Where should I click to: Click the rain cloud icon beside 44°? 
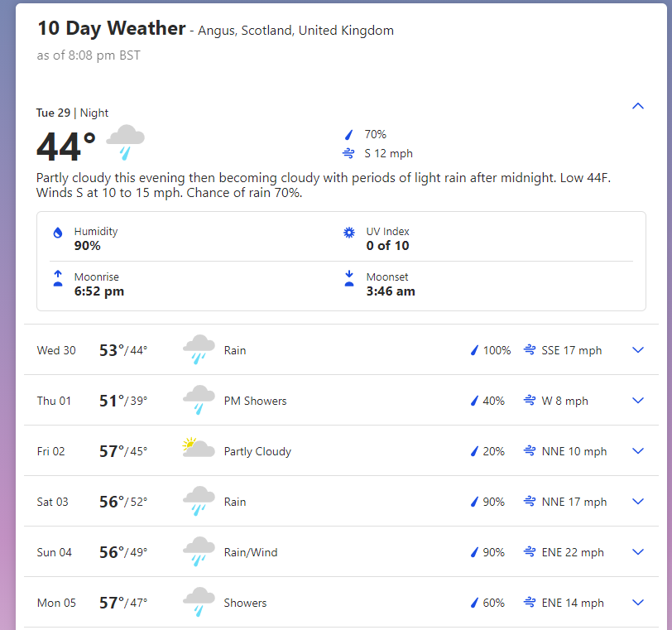coord(126,142)
